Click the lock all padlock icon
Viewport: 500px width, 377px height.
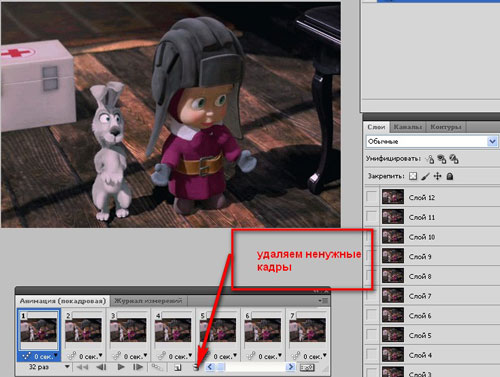point(450,176)
